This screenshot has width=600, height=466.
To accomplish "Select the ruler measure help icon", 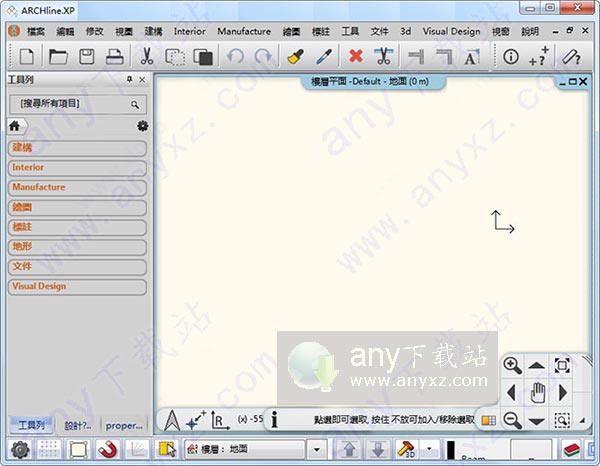I will (571, 57).
